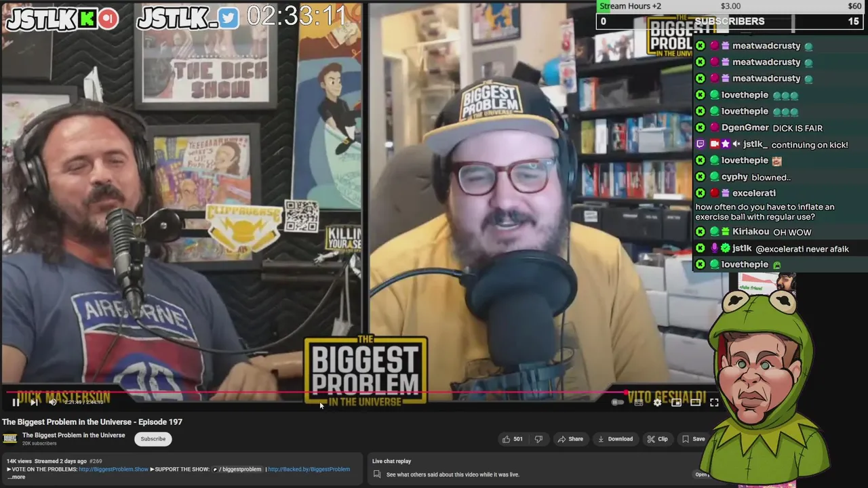Expand the description with ...more
Viewport: 868px width, 488px height.
click(x=16, y=477)
